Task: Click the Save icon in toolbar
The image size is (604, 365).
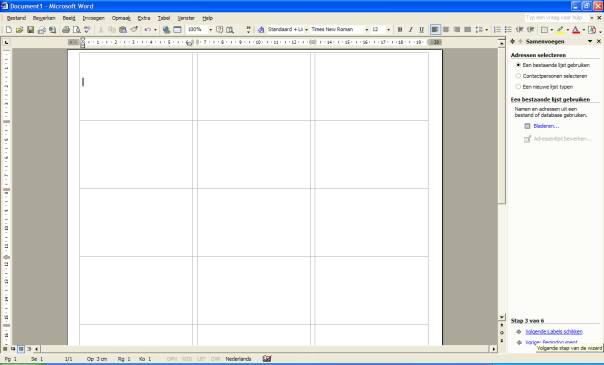Action: (30, 30)
